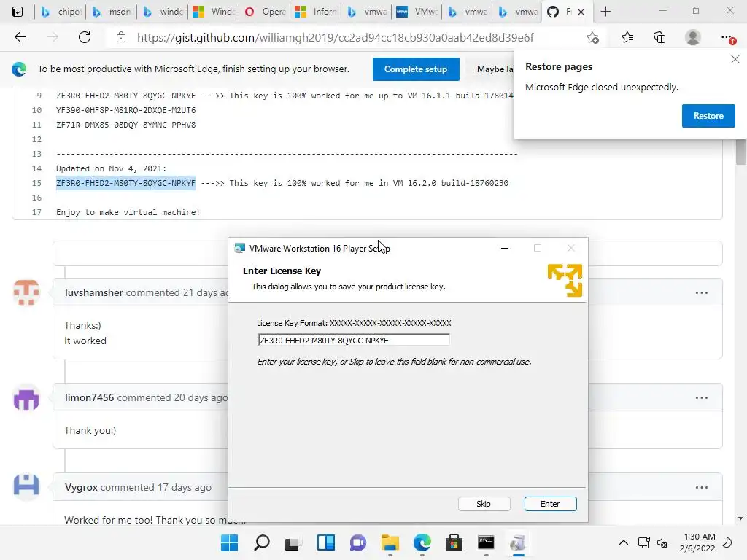
Task: Click the 'Updated on Nov 4, 2021:' line
Action: (112, 168)
